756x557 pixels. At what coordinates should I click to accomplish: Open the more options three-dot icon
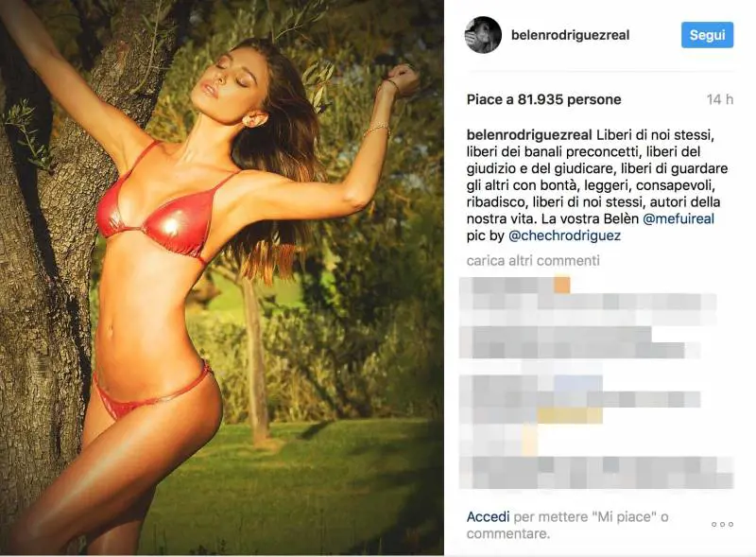(x=722, y=524)
